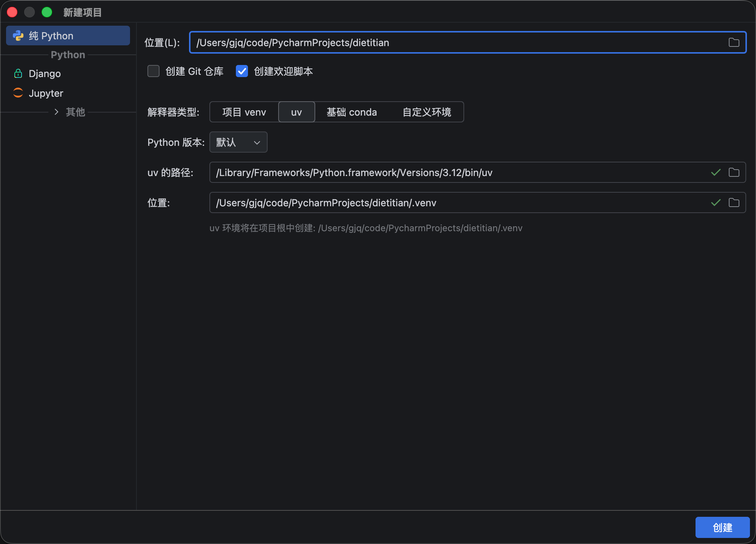Image resolution: width=756 pixels, height=544 pixels.
Task: Switch to 基础 conda interpreter type
Action: coord(352,112)
